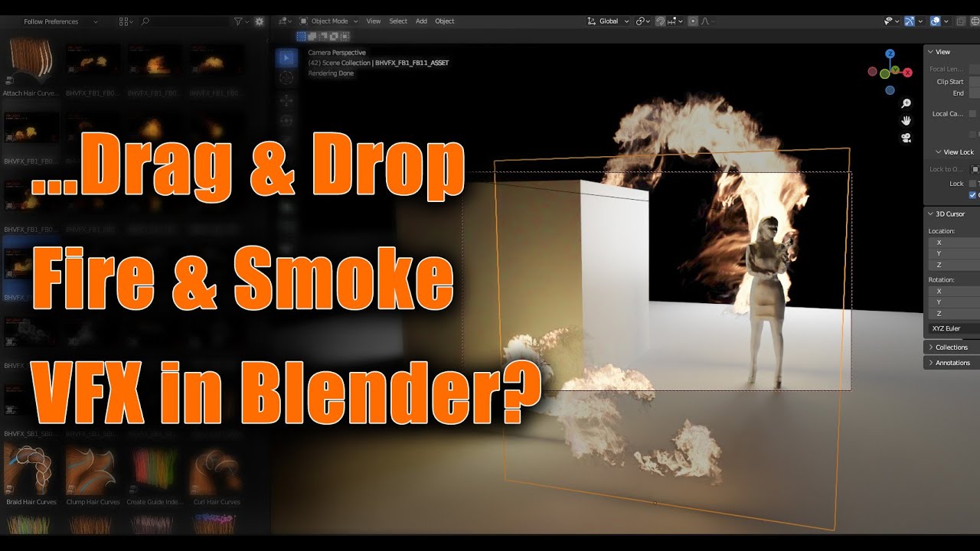Expand the Annotations panel
The height and width of the screenshot is (551, 980).
(x=951, y=363)
